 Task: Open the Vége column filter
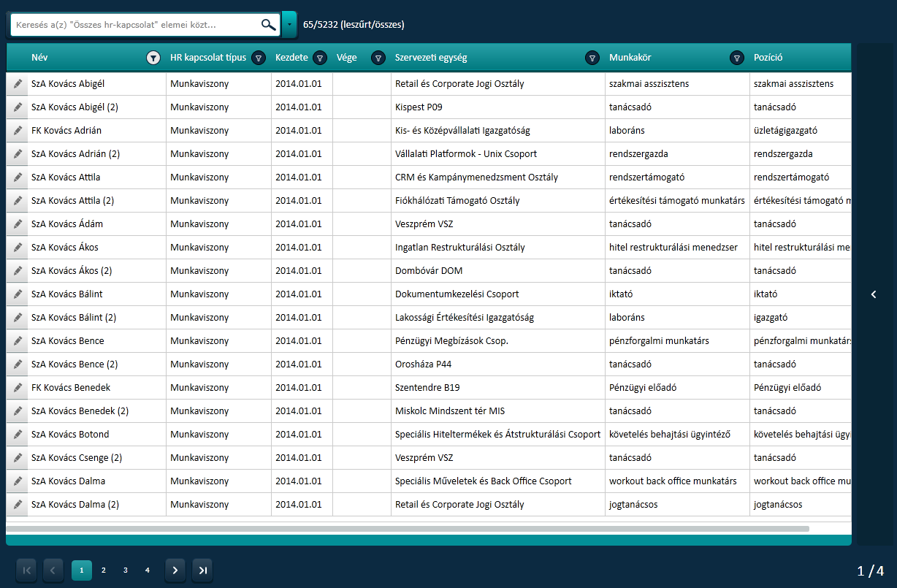[x=378, y=58]
